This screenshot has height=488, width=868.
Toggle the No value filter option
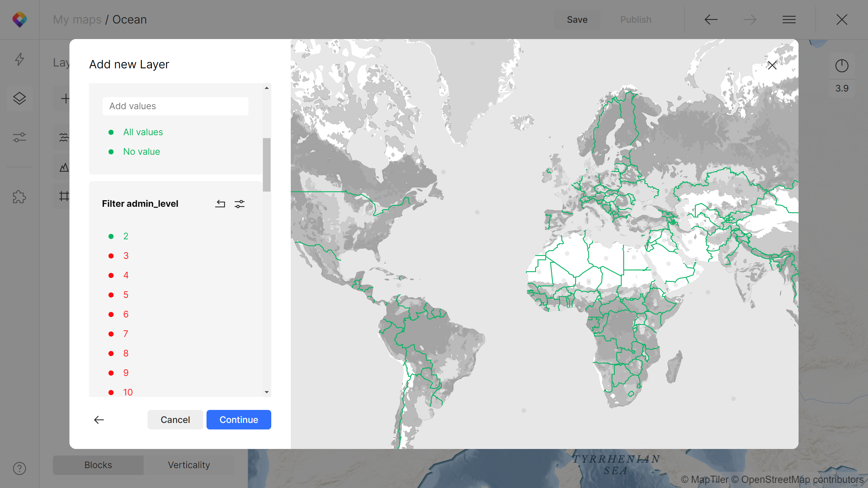141,152
